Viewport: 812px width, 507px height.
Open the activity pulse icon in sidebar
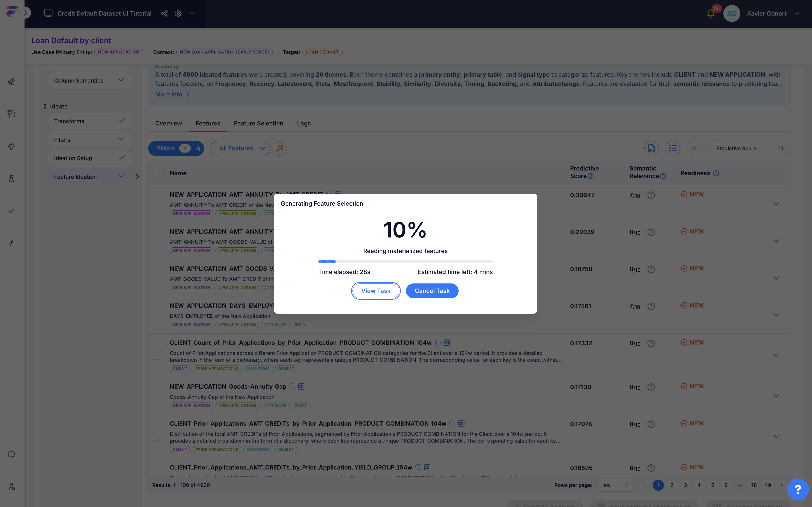click(x=11, y=243)
